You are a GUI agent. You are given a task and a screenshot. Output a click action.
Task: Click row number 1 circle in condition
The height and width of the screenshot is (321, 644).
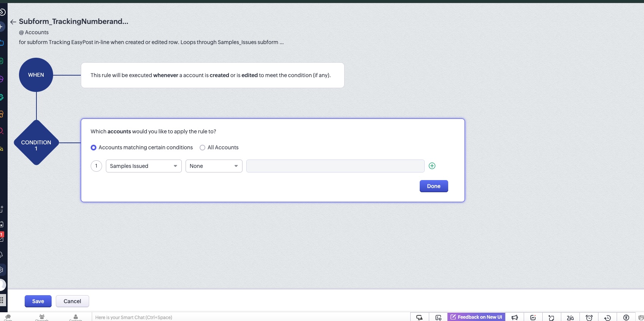click(x=96, y=166)
